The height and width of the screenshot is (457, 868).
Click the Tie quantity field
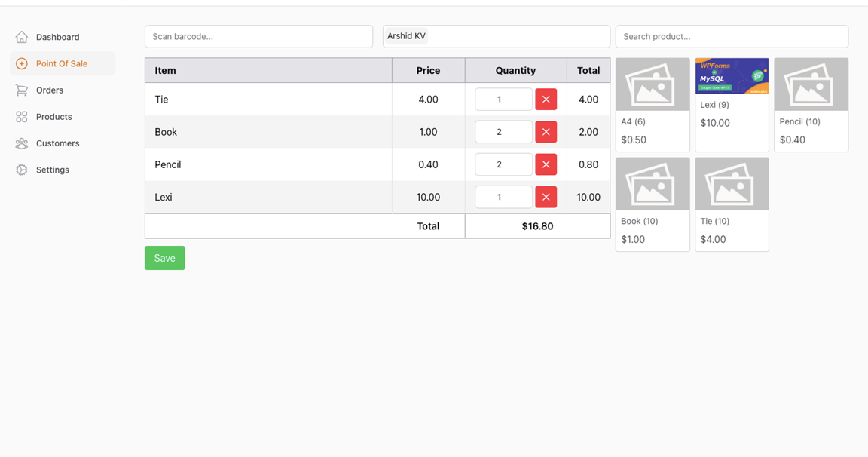[x=504, y=100]
